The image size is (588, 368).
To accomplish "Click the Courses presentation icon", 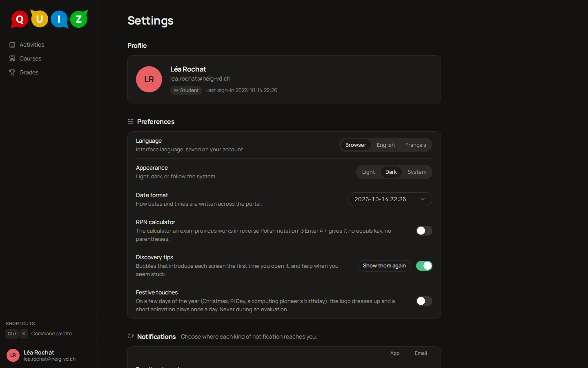I will click(x=12, y=58).
